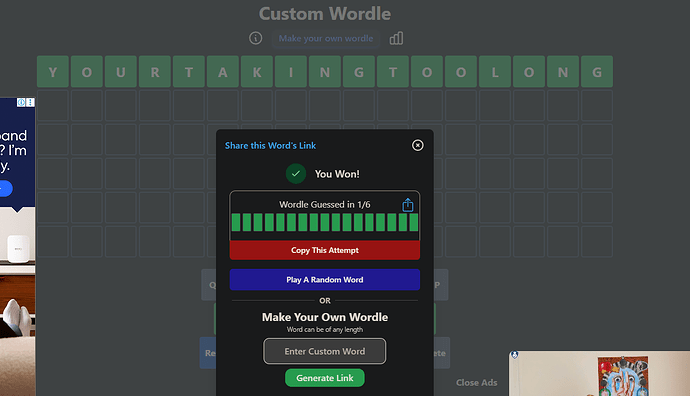Open Share this Word's Link

coord(270,146)
